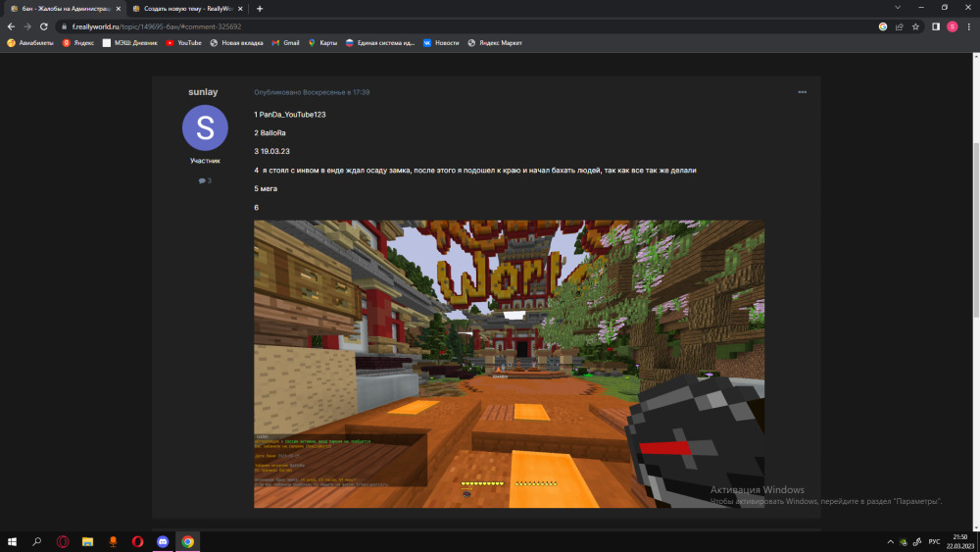Open the Яндекс Маркет bookmark
This screenshot has width=980, height=552.
point(495,43)
